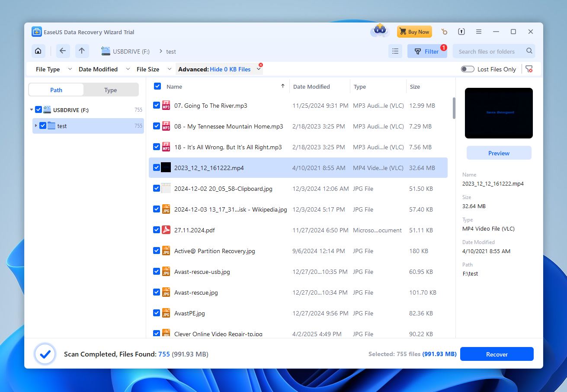The height and width of the screenshot is (392, 567).
Task: Select the Path tab above the folder tree
Action: (x=56, y=90)
